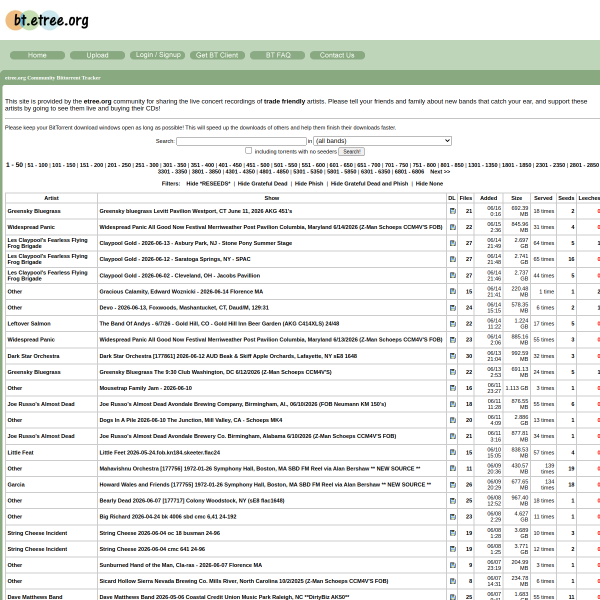
Task: Download the Mousetrap Family Jam torrent icon
Action: (x=453, y=388)
